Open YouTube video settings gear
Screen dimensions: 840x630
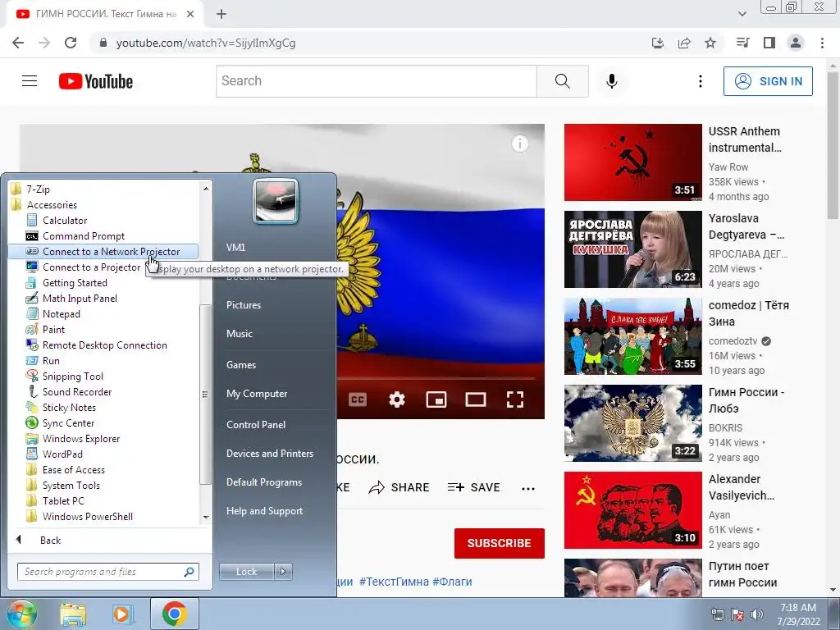397,399
